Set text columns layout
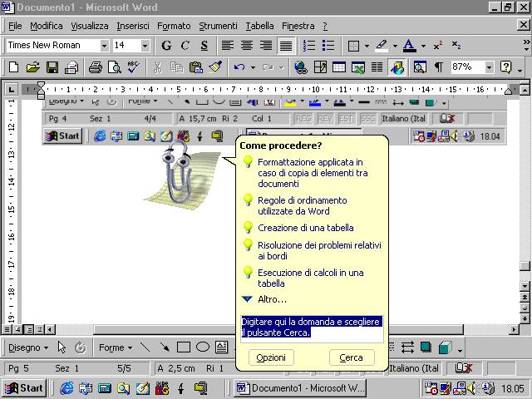 (377, 67)
